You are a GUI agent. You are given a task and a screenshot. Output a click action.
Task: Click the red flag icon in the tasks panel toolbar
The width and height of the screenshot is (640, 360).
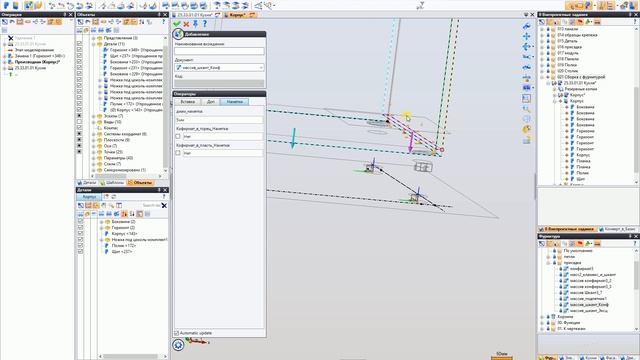coord(580,22)
